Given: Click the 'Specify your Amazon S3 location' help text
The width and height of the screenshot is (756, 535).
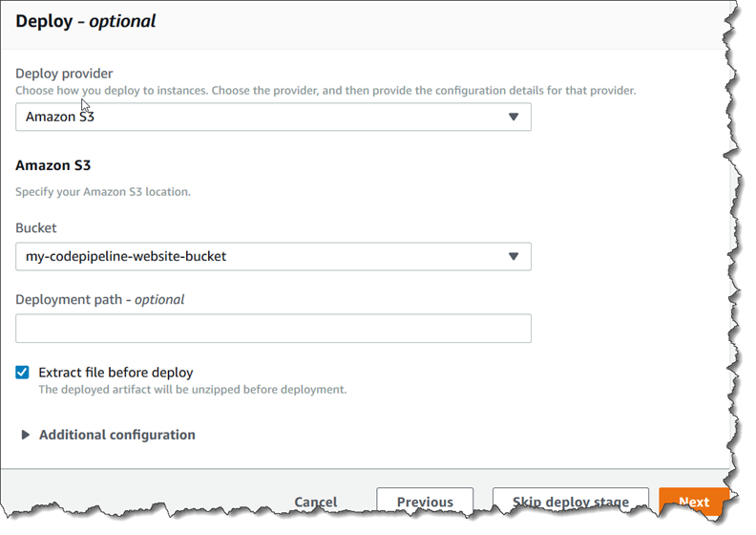Looking at the screenshot, I should (x=103, y=192).
